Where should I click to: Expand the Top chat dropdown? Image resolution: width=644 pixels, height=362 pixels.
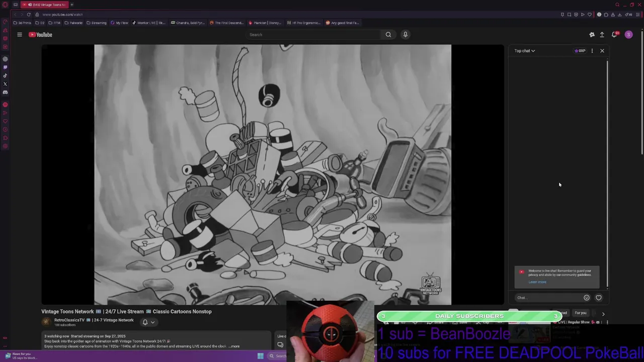[x=525, y=51]
